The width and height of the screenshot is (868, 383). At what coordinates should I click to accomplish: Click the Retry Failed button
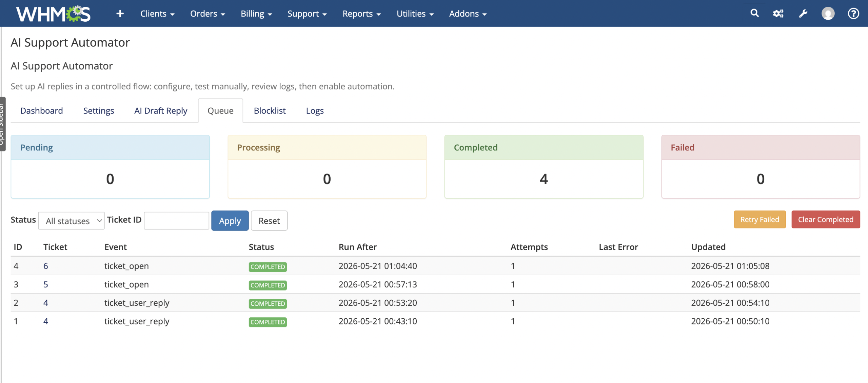[759, 219]
